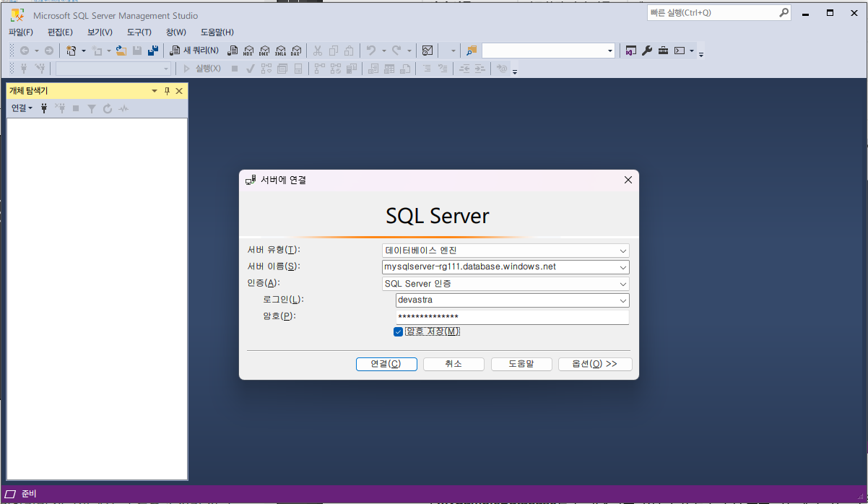The width and height of the screenshot is (868, 504).
Task: Click the Save All toolbar icon
Action: pos(152,51)
